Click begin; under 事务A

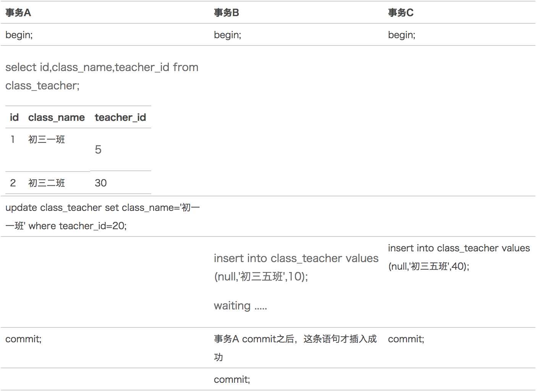(19, 35)
